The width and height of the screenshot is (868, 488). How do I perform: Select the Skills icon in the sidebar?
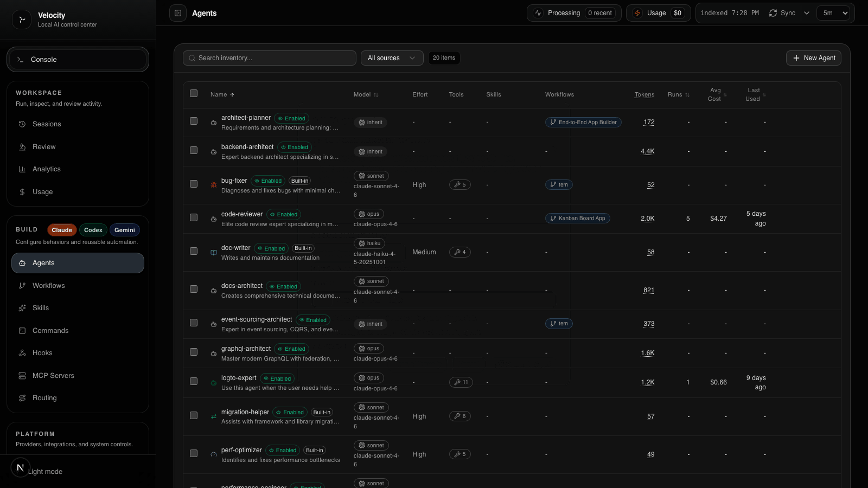[x=22, y=307]
